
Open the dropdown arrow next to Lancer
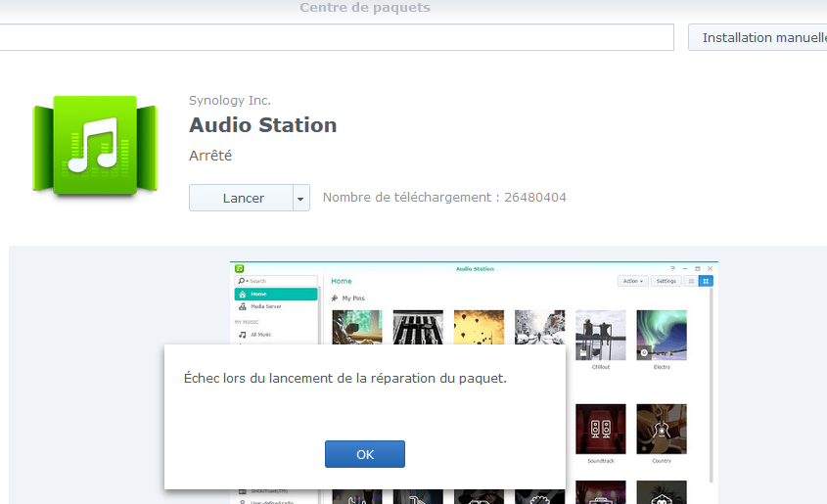[x=301, y=199]
